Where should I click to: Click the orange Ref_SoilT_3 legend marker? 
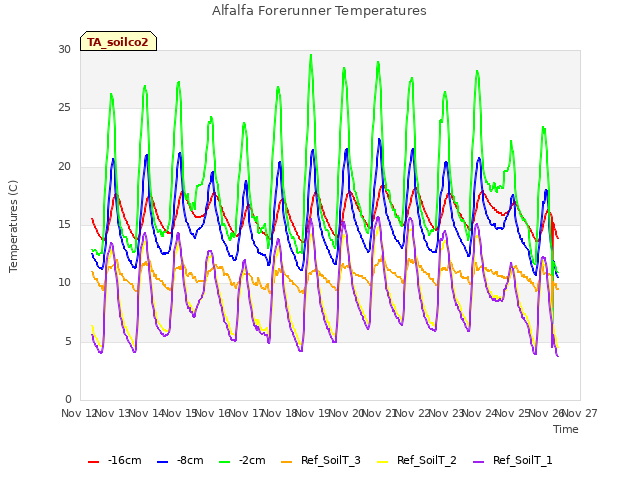(287, 462)
